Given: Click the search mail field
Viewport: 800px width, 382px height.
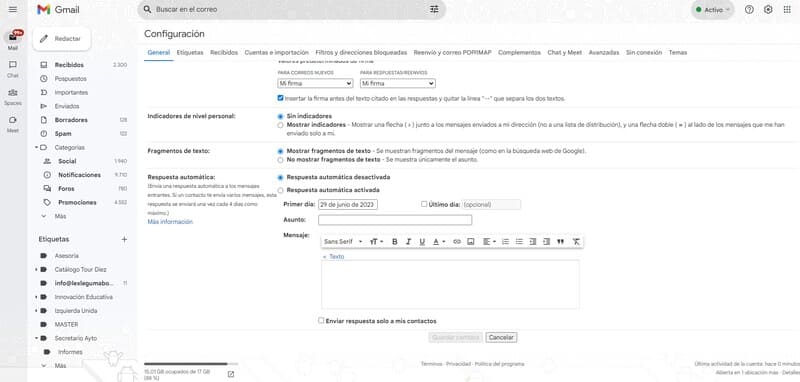Looking at the screenshot, I should tap(291, 9).
